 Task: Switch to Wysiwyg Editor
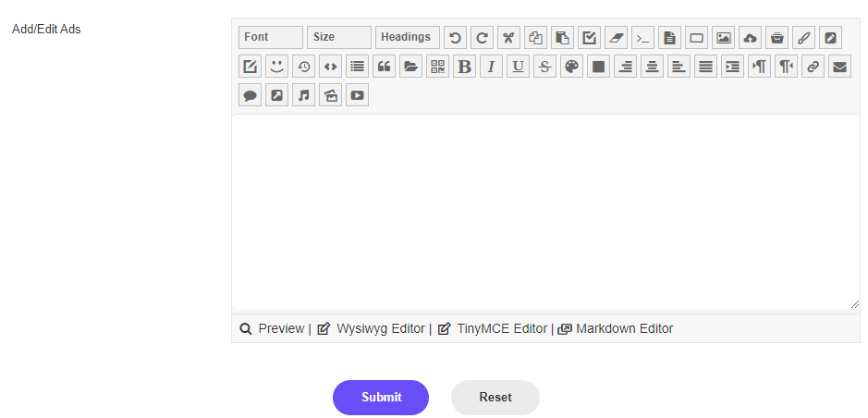(x=371, y=329)
